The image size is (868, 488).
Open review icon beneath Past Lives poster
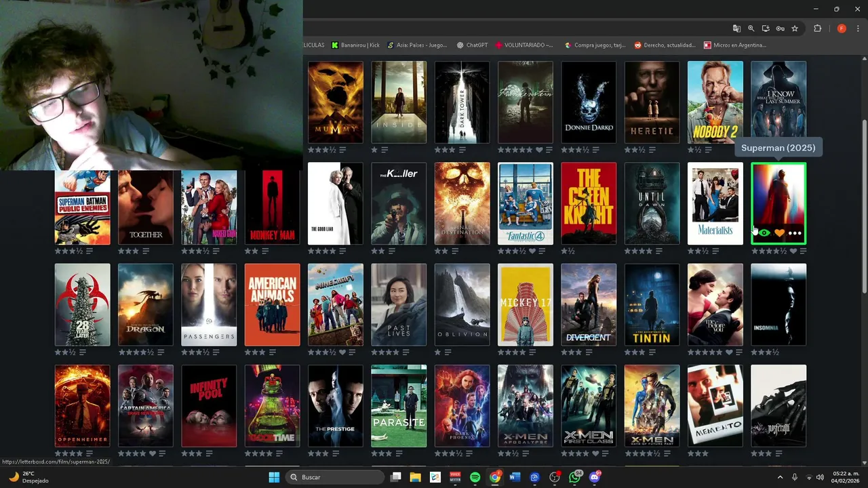(406, 352)
